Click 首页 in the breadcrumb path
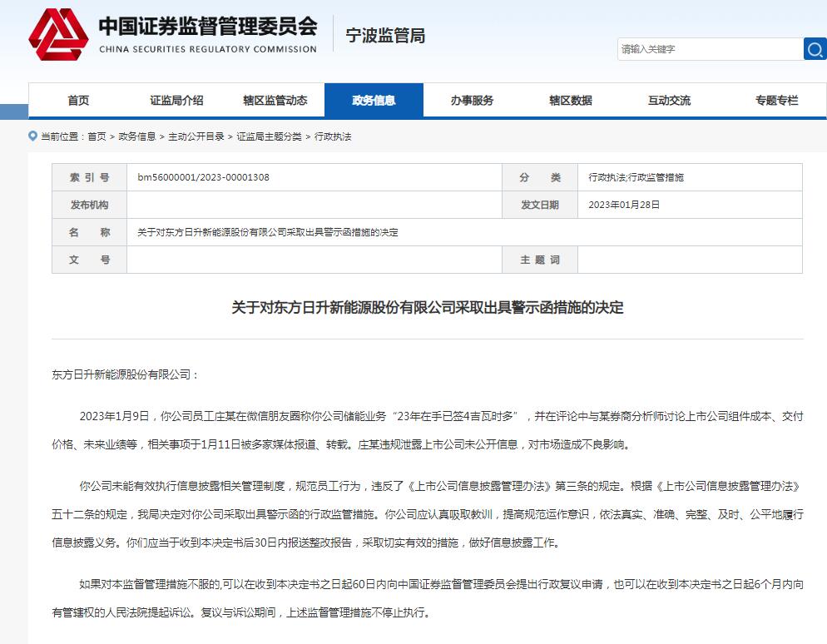827x644 pixels. (97, 136)
